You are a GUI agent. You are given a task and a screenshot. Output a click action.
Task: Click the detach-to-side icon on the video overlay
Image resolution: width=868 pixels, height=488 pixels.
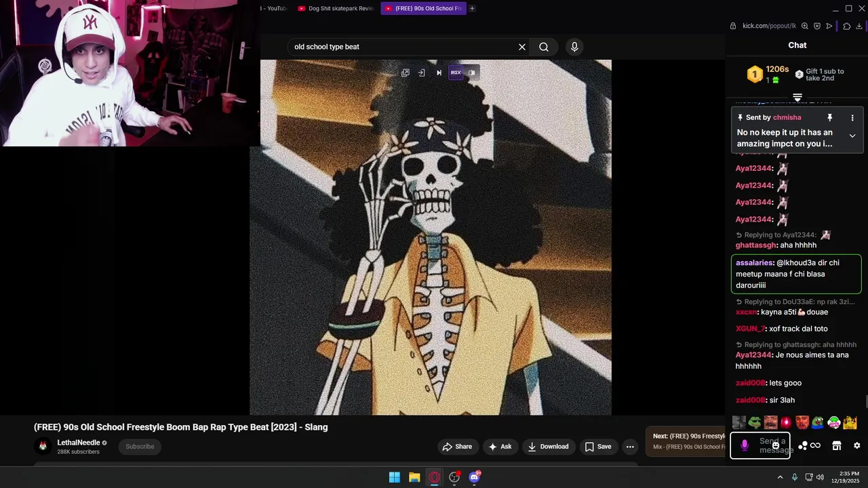coord(421,73)
